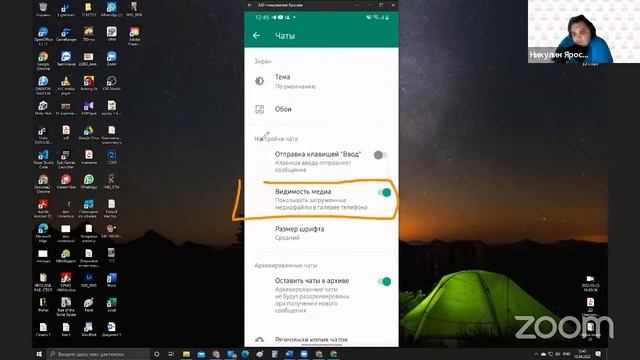Toggle Оставить чаты в архиве switch
The width and height of the screenshot is (640, 360).
[384, 282]
